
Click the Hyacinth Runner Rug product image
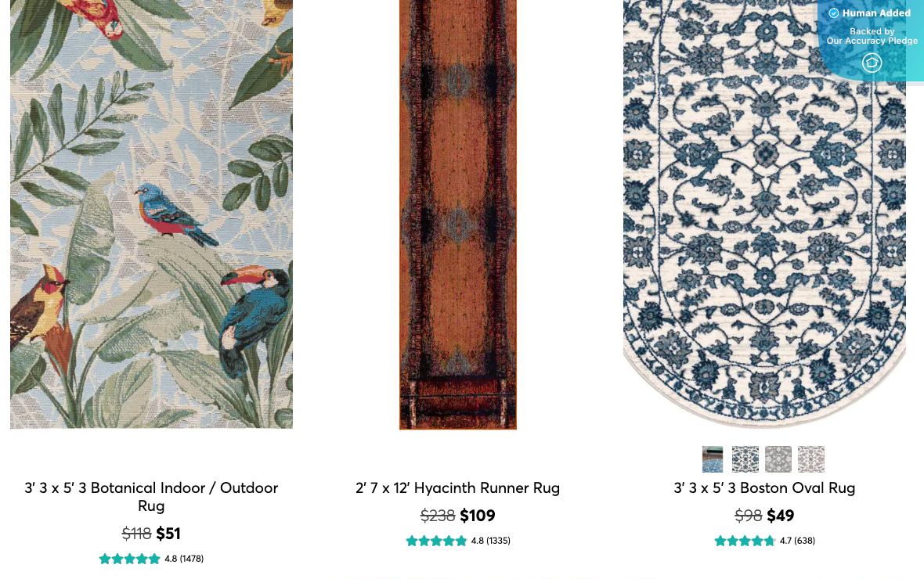click(457, 215)
